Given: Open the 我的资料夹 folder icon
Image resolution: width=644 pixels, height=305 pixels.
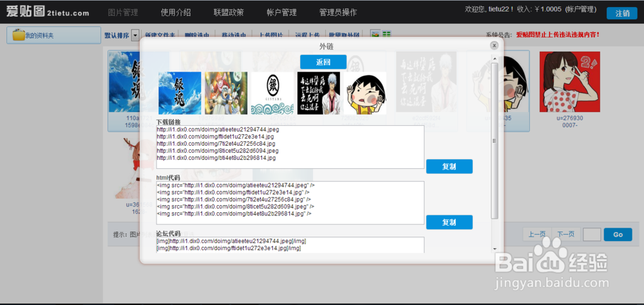Looking at the screenshot, I should [19, 35].
